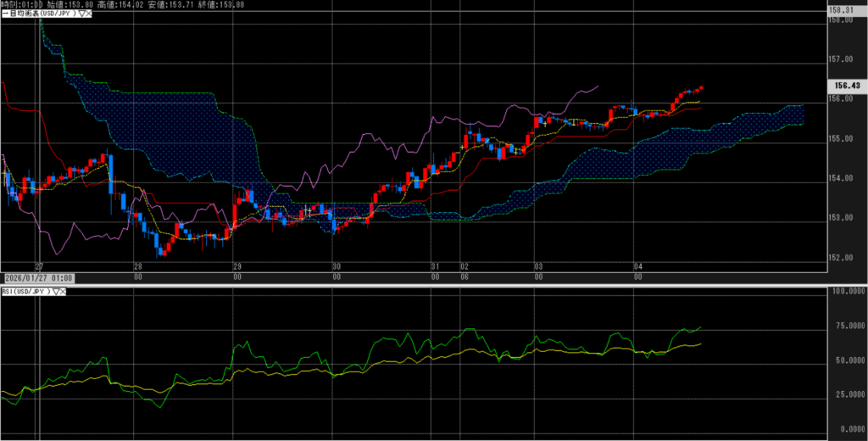The image size is (868, 441).
Task: Click the 152.00 price axis label
Action: tap(839, 258)
